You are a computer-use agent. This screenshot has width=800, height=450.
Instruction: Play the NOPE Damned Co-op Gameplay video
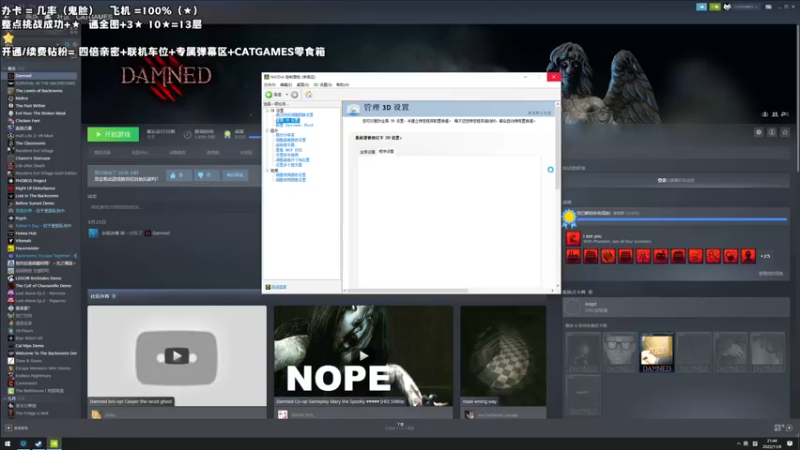pyautogui.click(x=363, y=356)
